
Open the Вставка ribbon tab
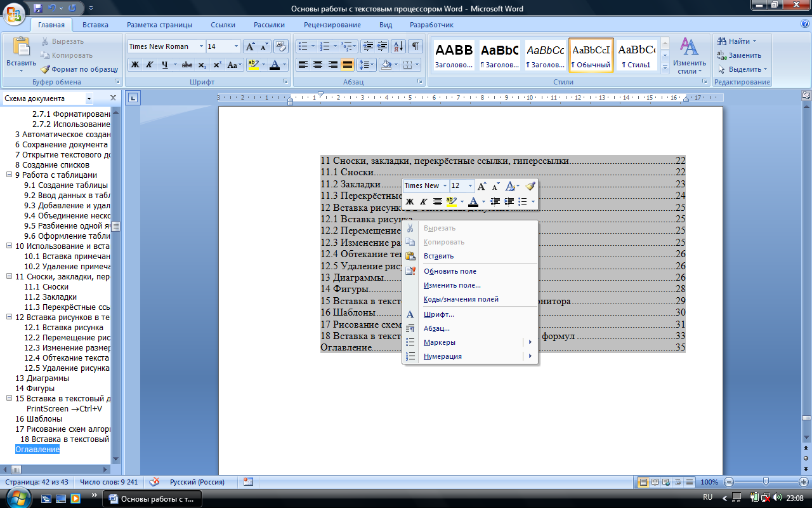(95, 25)
